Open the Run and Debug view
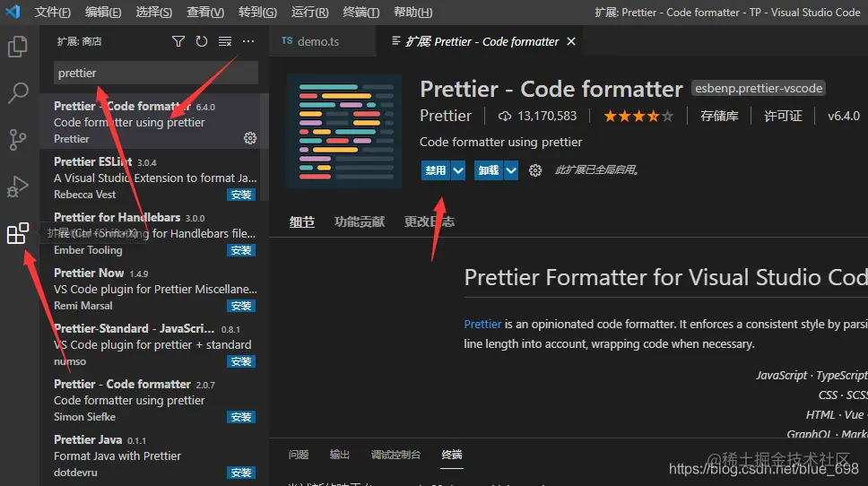 [18, 187]
